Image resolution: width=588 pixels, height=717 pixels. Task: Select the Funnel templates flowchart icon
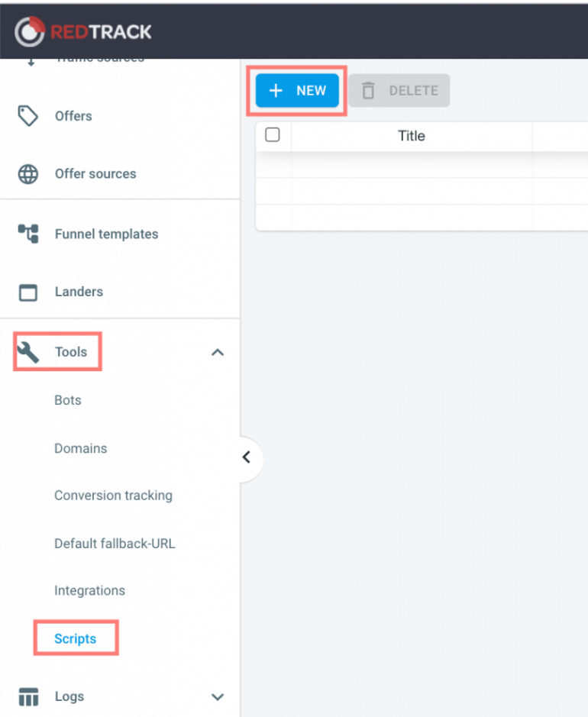(29, 234)
